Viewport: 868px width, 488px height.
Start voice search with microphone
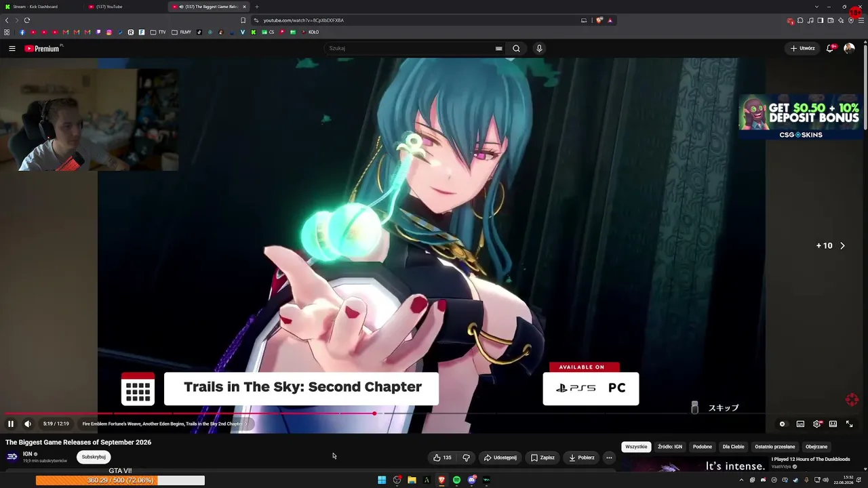[x=539, y=48]
